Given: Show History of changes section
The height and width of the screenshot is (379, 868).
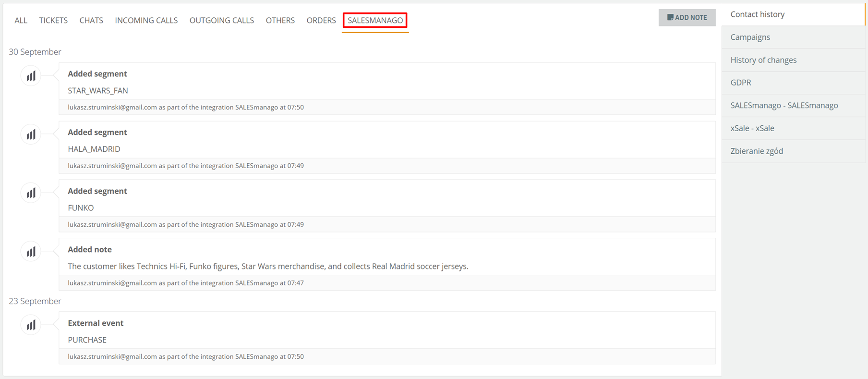Looking at the screenshot, I should coord(763,60).
